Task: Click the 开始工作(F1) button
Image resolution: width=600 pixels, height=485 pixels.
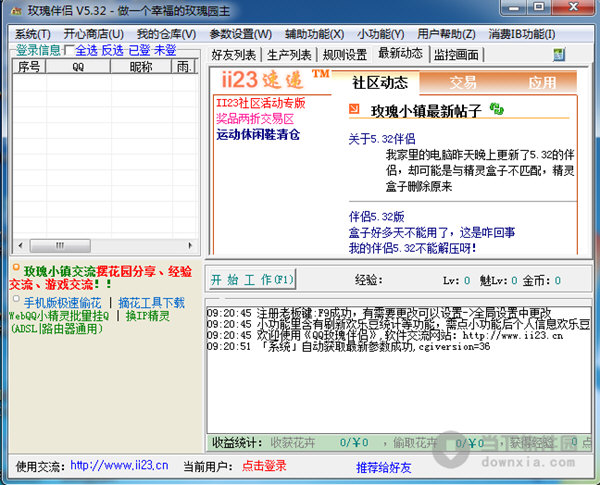Action: pos(252,279)
